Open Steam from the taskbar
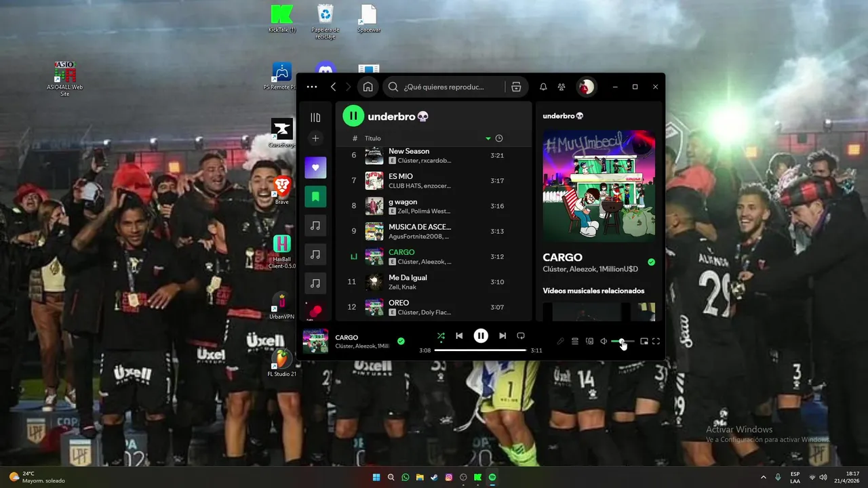 coord(434,477)
